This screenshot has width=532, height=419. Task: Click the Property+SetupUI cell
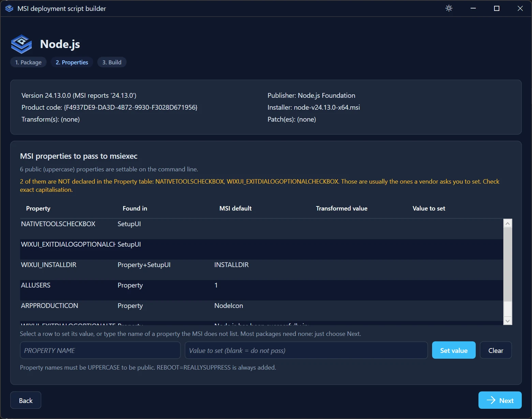pyautogui.click(x=144, y=265)
